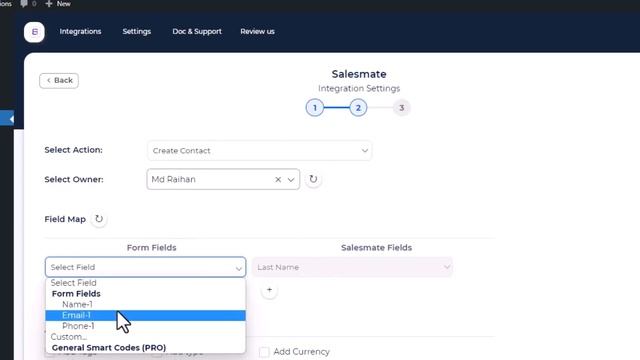Open the Last Name Salesmate field dropdown
Image resolution: width=640 pixels, height=360 pixels.
(352, 267)
